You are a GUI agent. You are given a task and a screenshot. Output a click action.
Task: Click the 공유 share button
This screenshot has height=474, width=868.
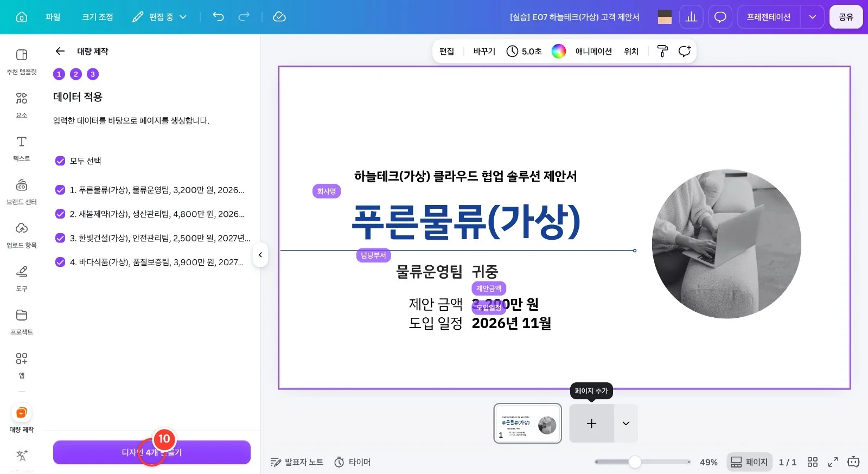coord(846,17)
